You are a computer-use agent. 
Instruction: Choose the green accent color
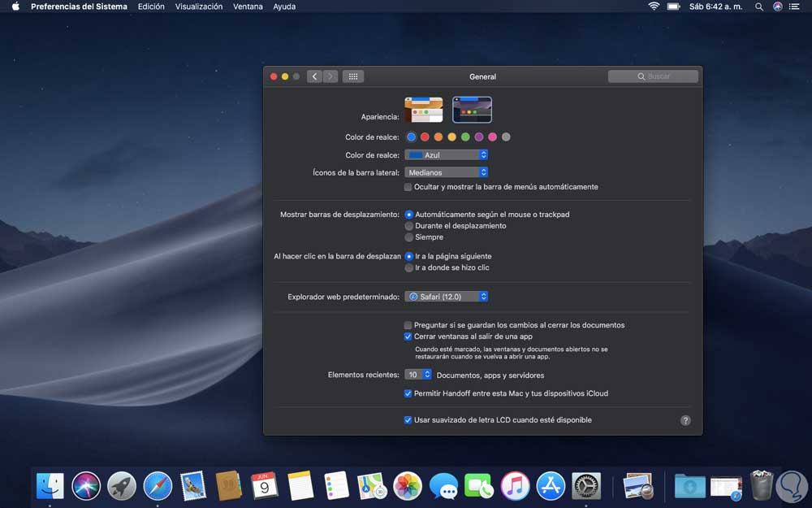pyautogui.click(x=465, y=137)
